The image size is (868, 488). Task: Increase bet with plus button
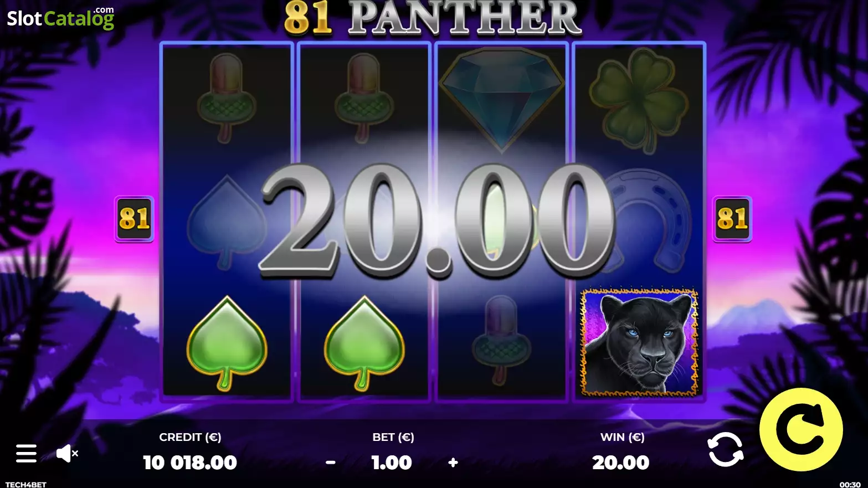453,463
